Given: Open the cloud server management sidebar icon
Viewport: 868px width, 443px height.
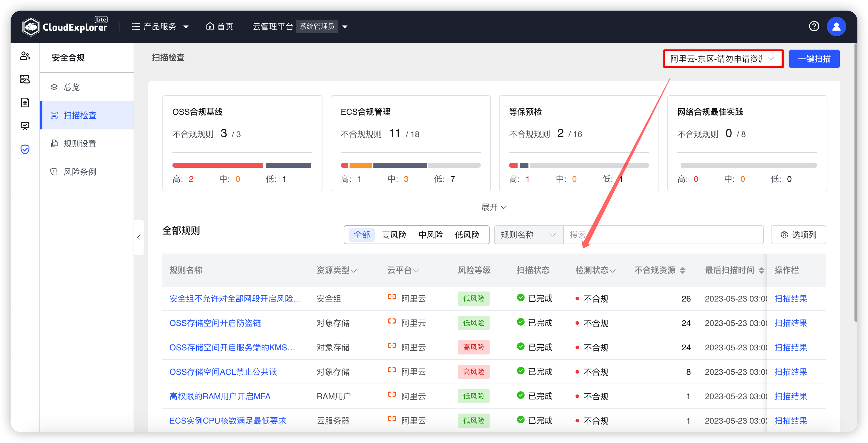Looking at the screenshot, I should (25, 79).
